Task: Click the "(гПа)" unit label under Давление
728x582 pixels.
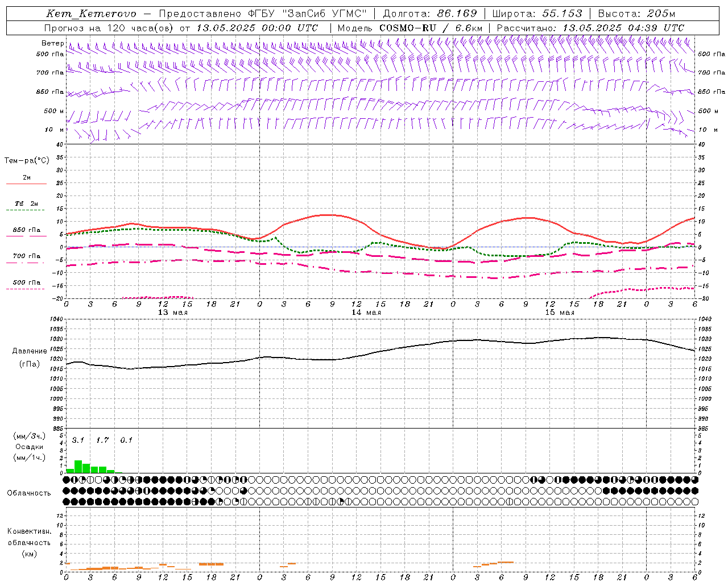Action: coord(30,364)
